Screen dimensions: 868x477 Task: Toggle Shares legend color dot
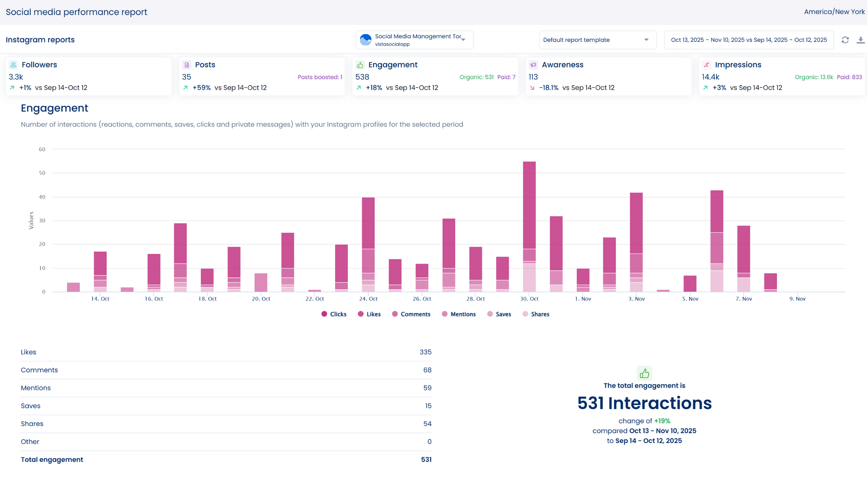coord(525,314)
